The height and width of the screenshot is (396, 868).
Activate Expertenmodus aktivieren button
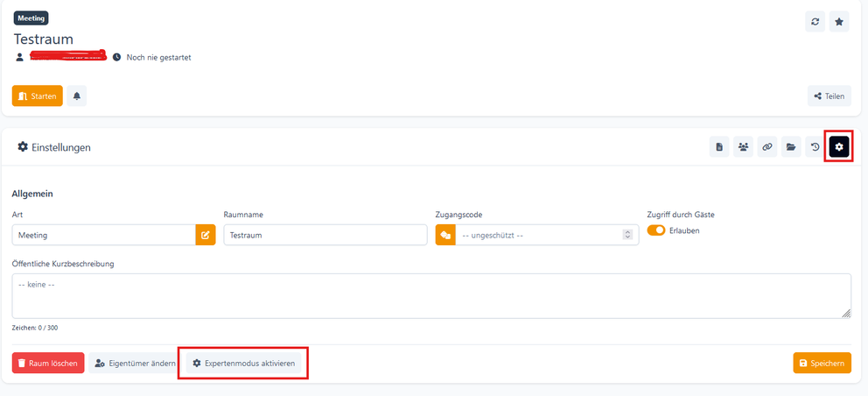pyautogui.click(x=243, y=363)
